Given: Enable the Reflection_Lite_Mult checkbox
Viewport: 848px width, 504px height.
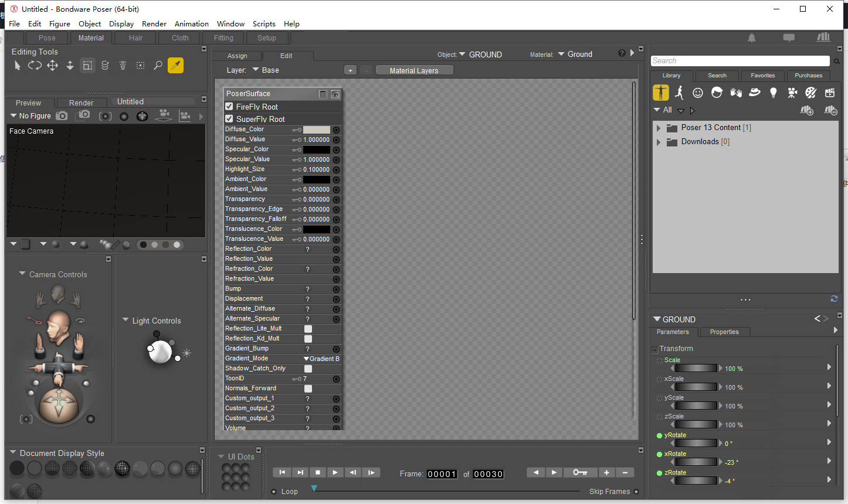Looking at the screenshot, I should pyautogui.click(x=308, y=329).
